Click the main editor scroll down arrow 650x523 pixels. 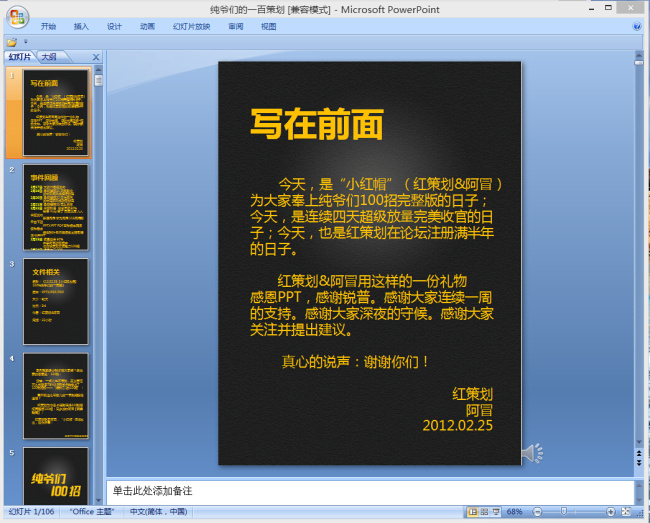[x=639, y=442]
